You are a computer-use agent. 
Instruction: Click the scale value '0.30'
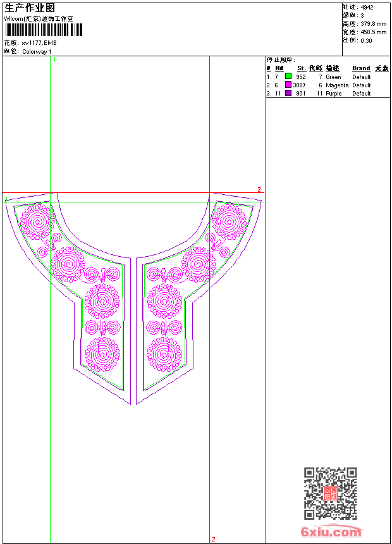366,40
